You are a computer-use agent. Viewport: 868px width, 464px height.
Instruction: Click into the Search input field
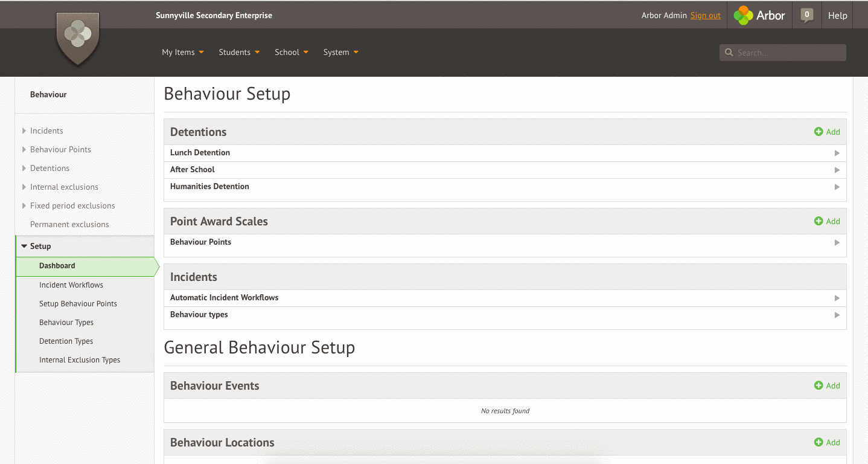click(x=788, y=53)
